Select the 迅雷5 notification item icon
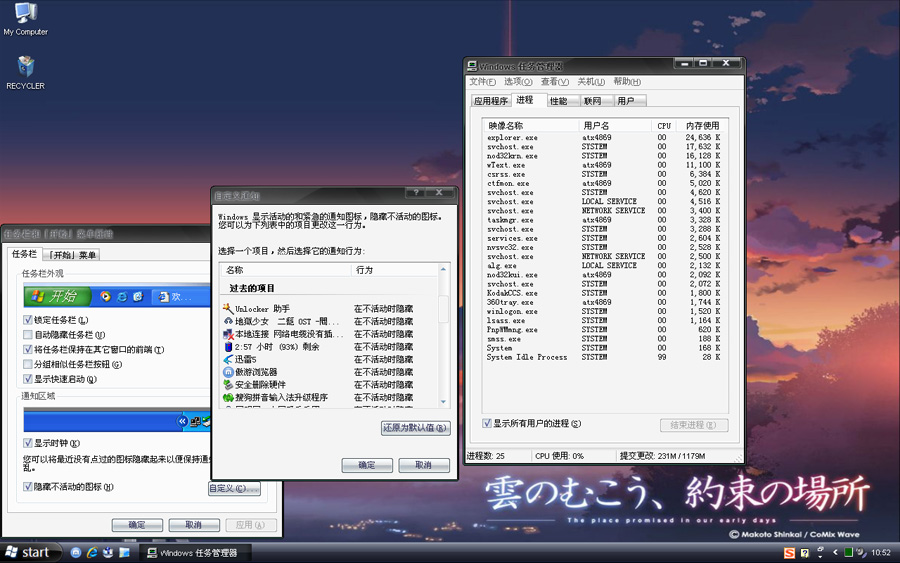The width and height of the screenshot is (900, 563). coord(228,359)
